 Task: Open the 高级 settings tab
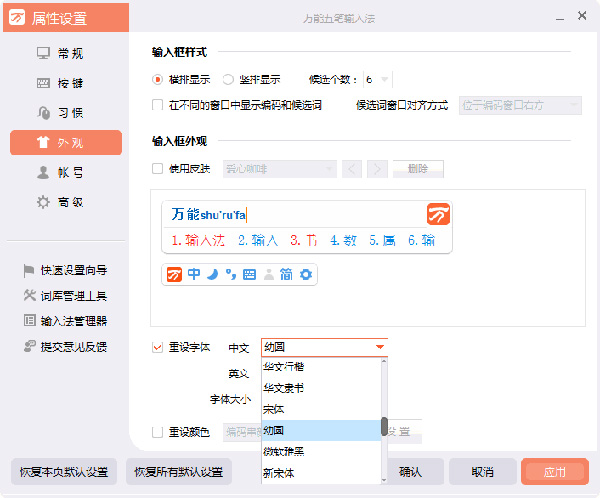[x=66, y=202]
